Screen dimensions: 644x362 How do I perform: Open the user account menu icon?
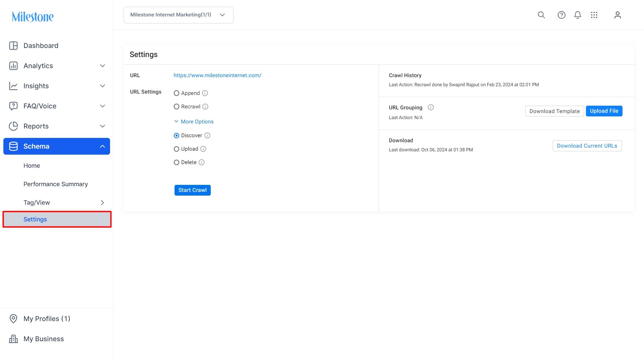[617, 15]
